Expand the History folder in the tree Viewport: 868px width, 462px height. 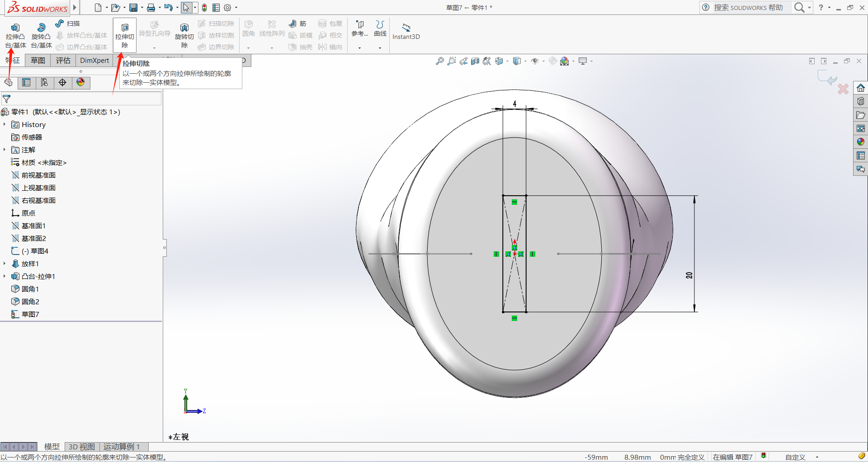pyautogui.click(x=5, y=124)
